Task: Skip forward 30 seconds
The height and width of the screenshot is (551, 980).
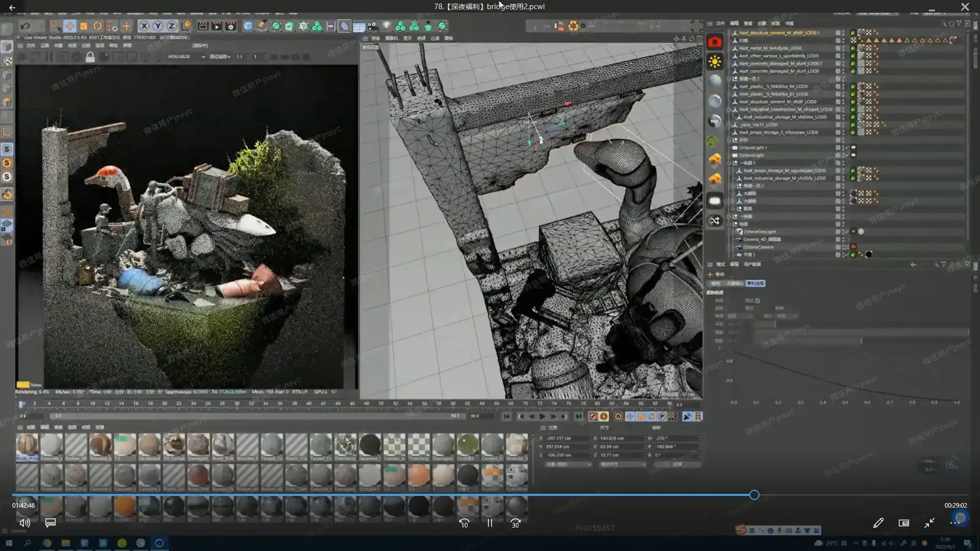Action: [x=515, y=523]
